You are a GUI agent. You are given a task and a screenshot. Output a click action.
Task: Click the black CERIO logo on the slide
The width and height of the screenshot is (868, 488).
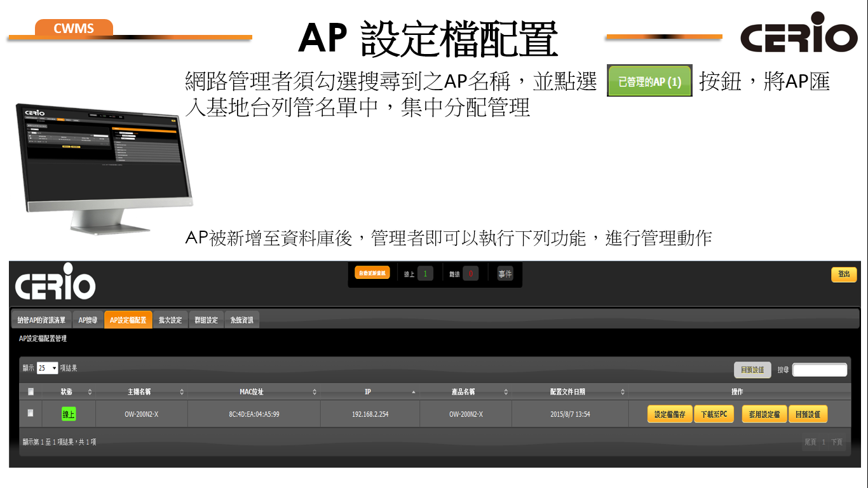click(x=799, y=32)
